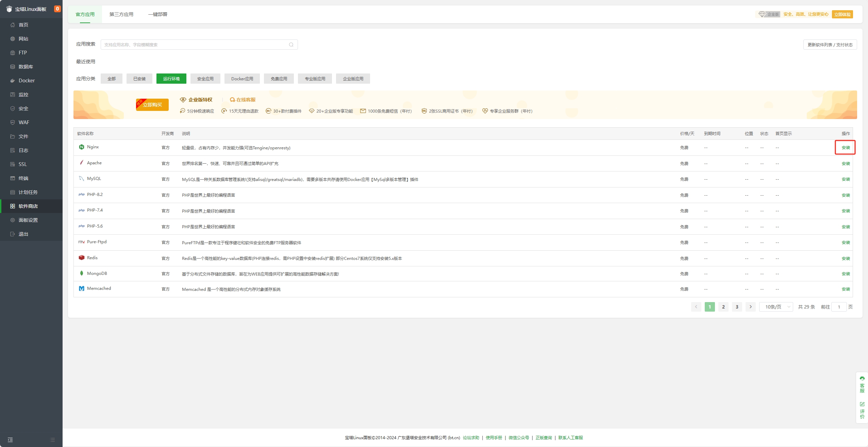Open the 客服 support widget icon

(x=862, y=379)
